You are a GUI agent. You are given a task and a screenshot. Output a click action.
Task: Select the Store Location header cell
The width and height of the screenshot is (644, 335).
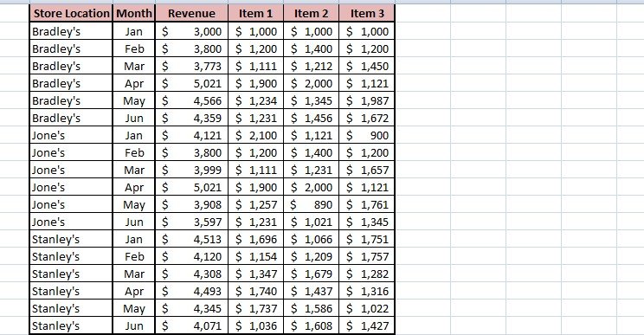(x=71, y=14)
